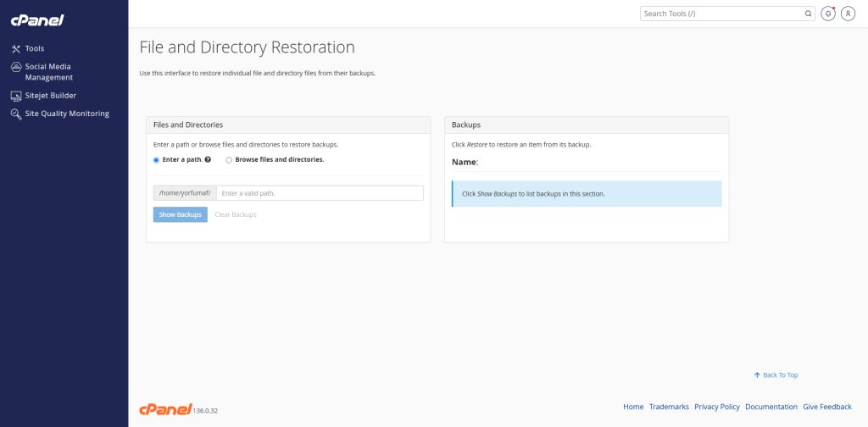Click the Give Feedback footer link

click(x=827, y=407)
